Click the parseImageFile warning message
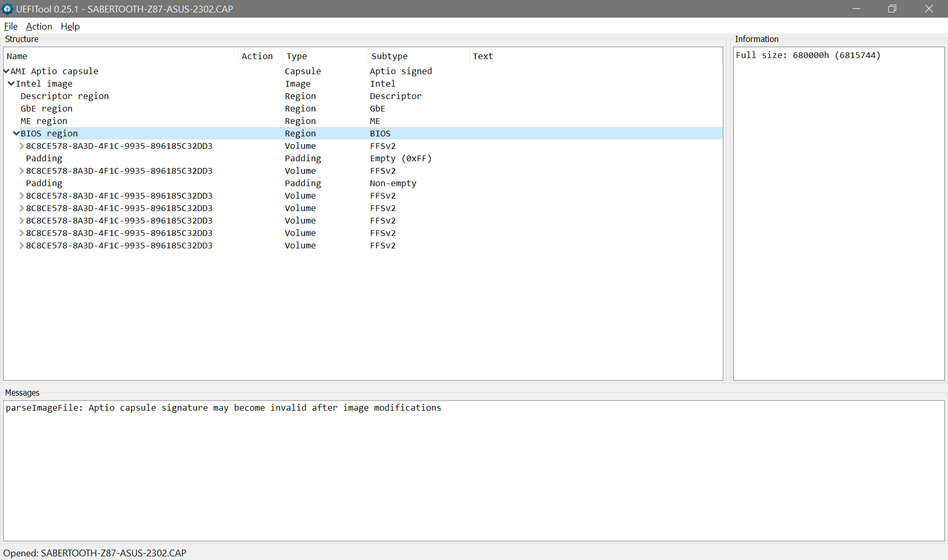948x560 pixels. coord(224,408)
